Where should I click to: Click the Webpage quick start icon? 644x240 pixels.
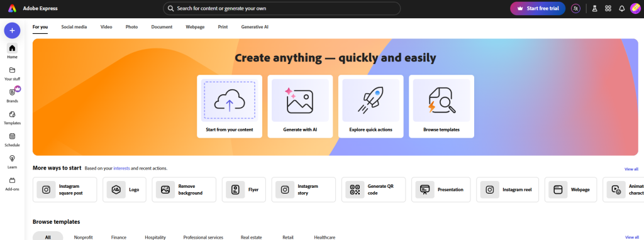coord(558,190)
